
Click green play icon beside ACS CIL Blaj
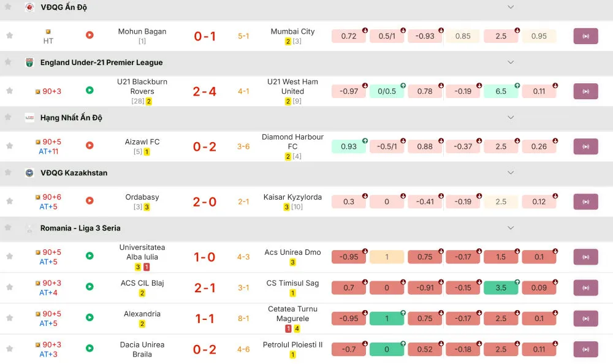[x=89, y=287]
